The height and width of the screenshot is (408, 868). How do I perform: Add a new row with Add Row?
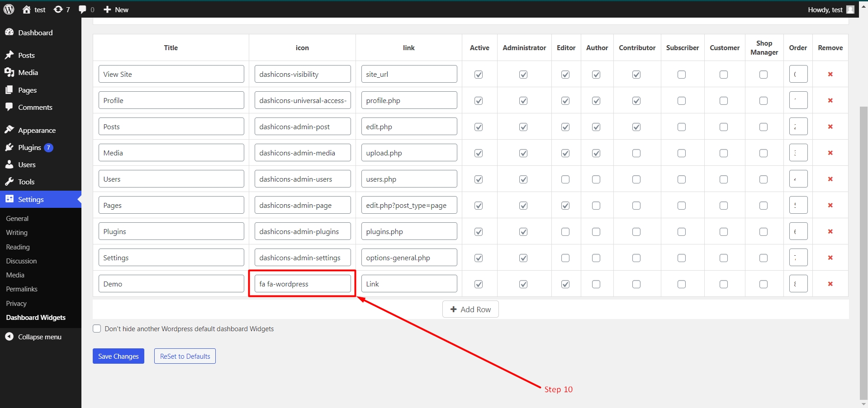coord(470,309)
